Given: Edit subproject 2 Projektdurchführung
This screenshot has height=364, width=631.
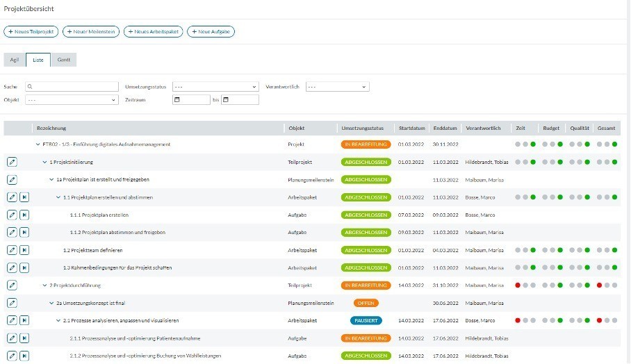Looking at the screenshot, I should pyautogui.click(x=12, y=286).
